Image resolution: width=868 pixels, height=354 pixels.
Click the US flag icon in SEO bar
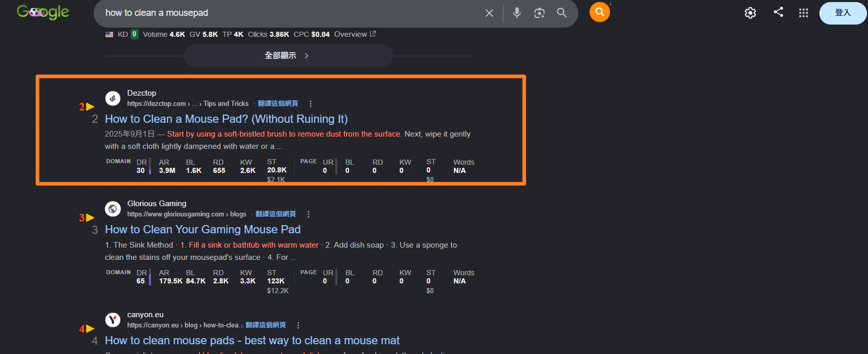pos(109,34)
